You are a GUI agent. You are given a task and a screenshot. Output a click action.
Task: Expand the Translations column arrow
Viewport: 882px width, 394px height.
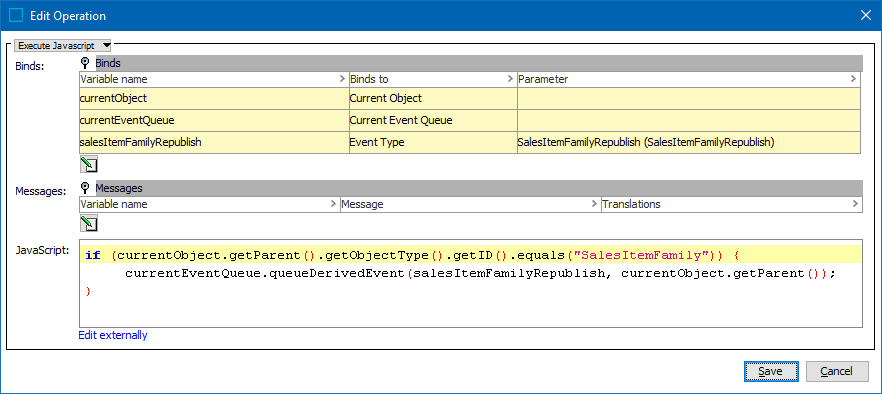[856, 204]
